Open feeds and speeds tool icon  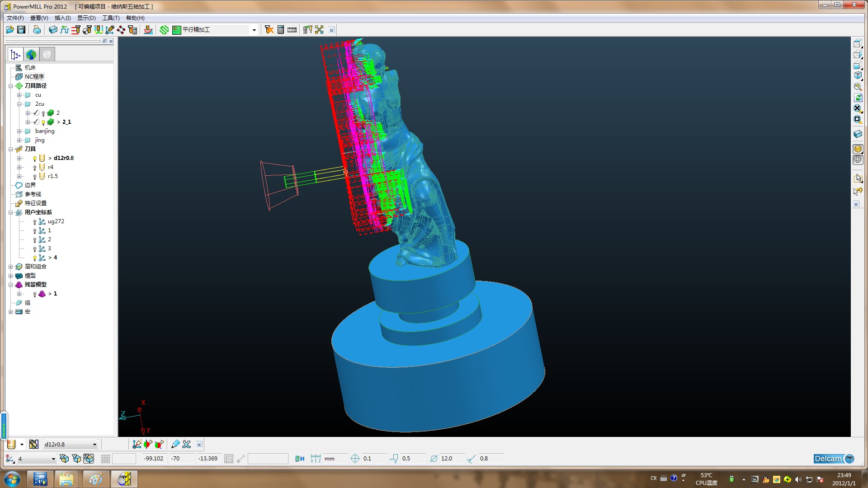[x=76, y=30]
